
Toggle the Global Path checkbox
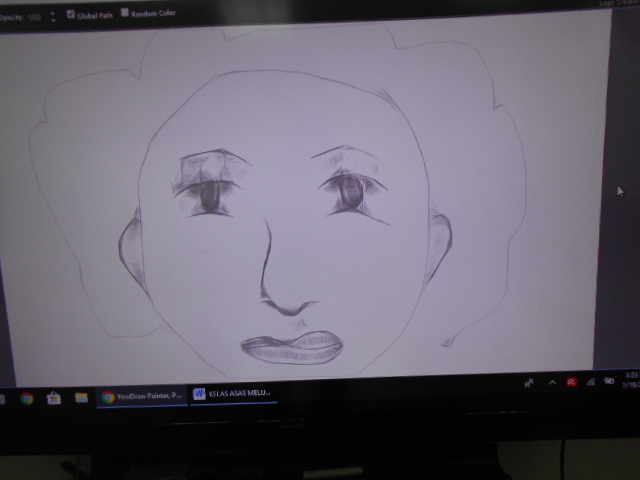[71, 15]
